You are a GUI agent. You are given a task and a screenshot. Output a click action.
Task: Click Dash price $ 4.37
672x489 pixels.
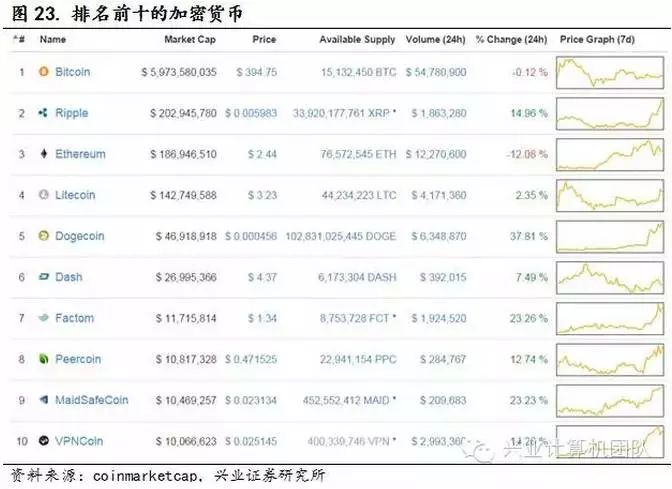pos(262,277)
